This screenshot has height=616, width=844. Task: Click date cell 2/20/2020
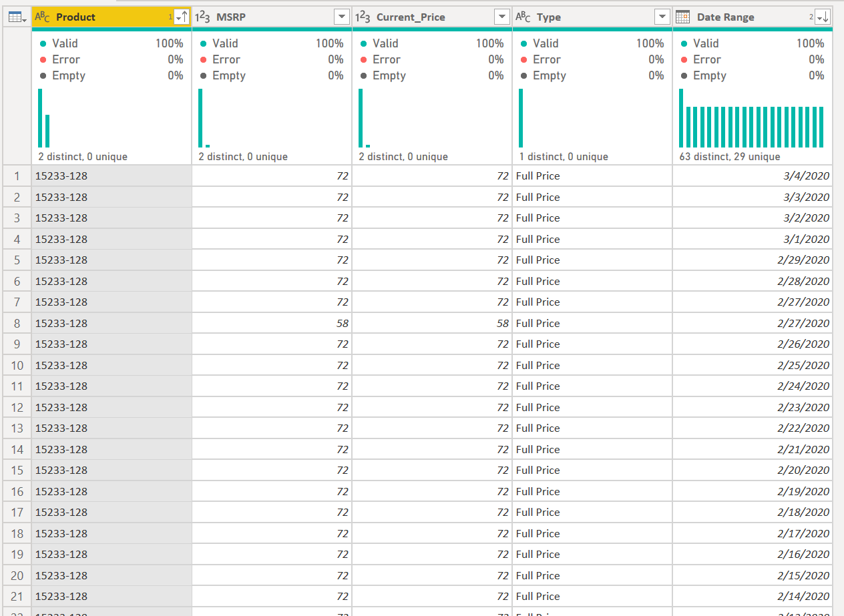pyautogui.click(x=753, y=471)
